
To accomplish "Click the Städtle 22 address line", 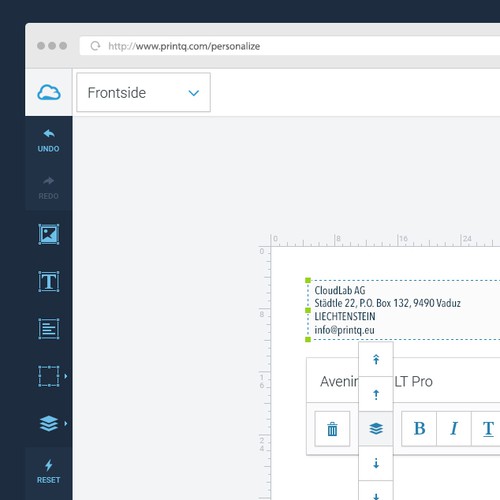I will [387, 303].
